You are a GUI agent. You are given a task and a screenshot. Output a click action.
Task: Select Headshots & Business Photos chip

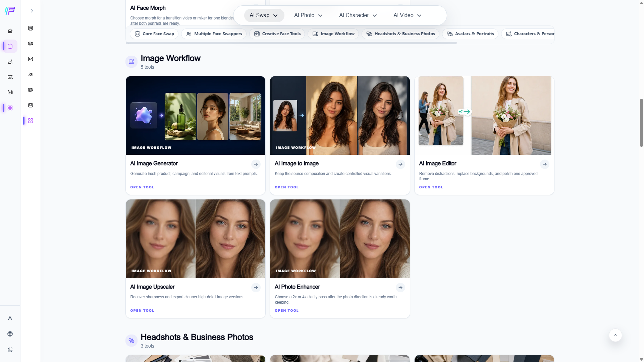400,34
